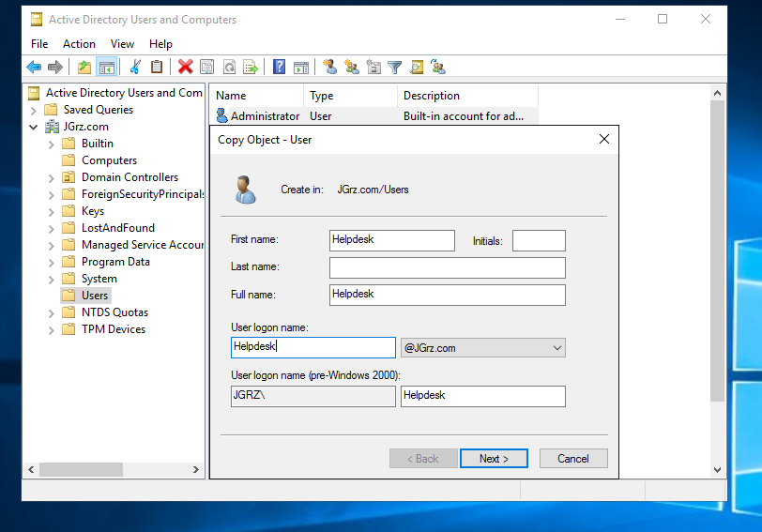Open Help with the question mark icon
Viewport: 762px width, 532px height.
(x=280, y=67)
